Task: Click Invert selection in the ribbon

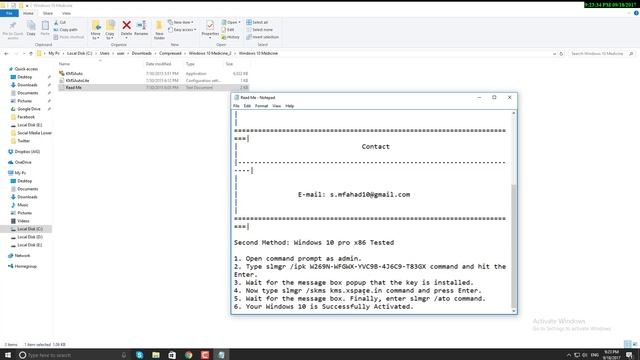Action: click(x=262, y=37)
